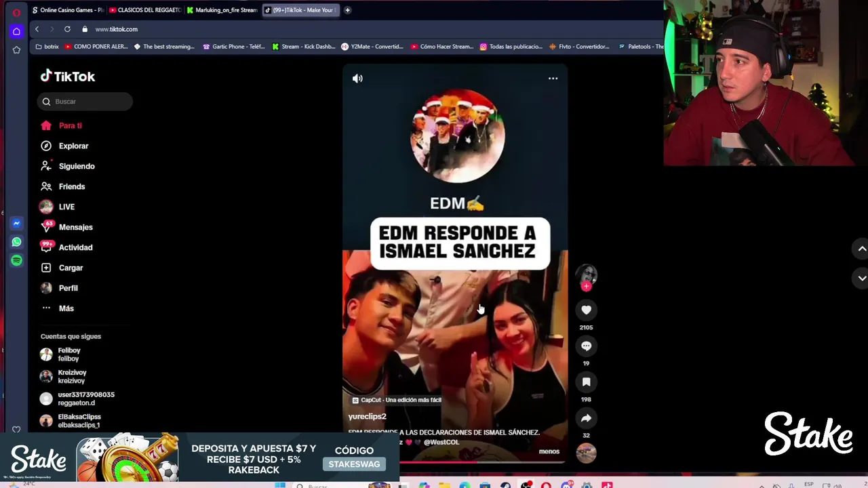Open the Para ti feed
Screen dimensions: 868x488
[x=61, y=125]
